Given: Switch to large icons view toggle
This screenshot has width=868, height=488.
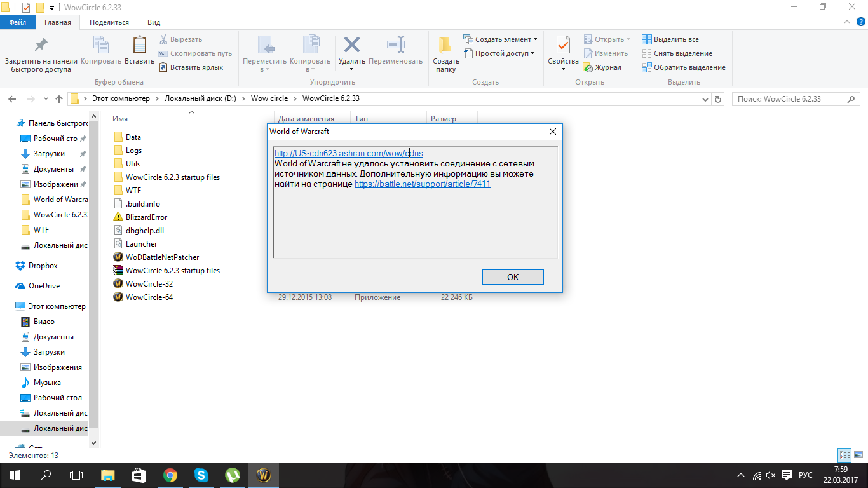Looking at the screenshot, I should [857, 455].
